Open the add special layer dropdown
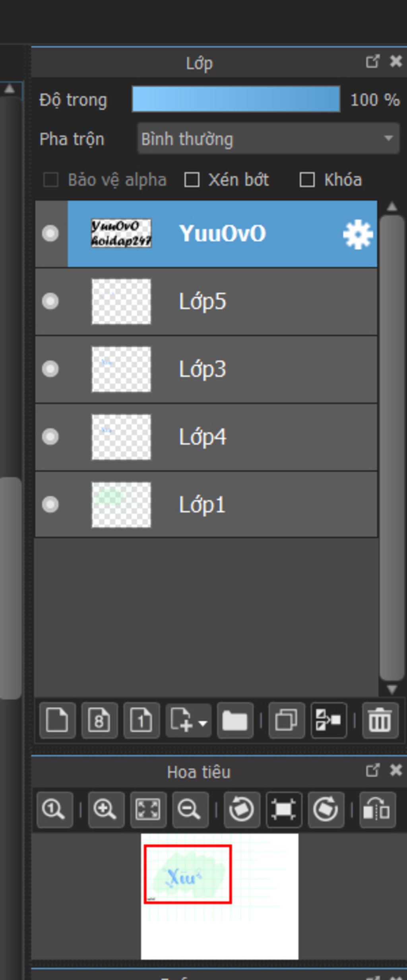The height and width of the screenshot is (980, 407). pyautogui.click(x=188, y=720)
